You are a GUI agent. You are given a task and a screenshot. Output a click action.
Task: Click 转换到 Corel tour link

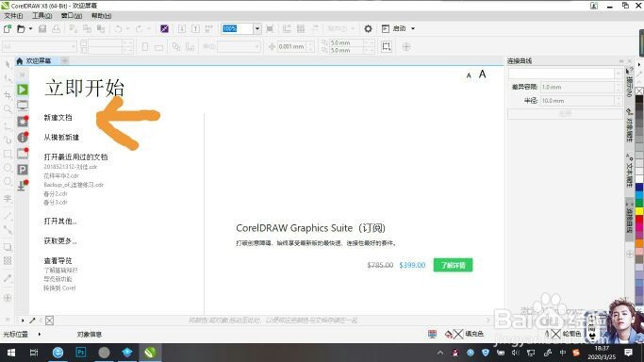pyautogui.click(x=59, y=288)
